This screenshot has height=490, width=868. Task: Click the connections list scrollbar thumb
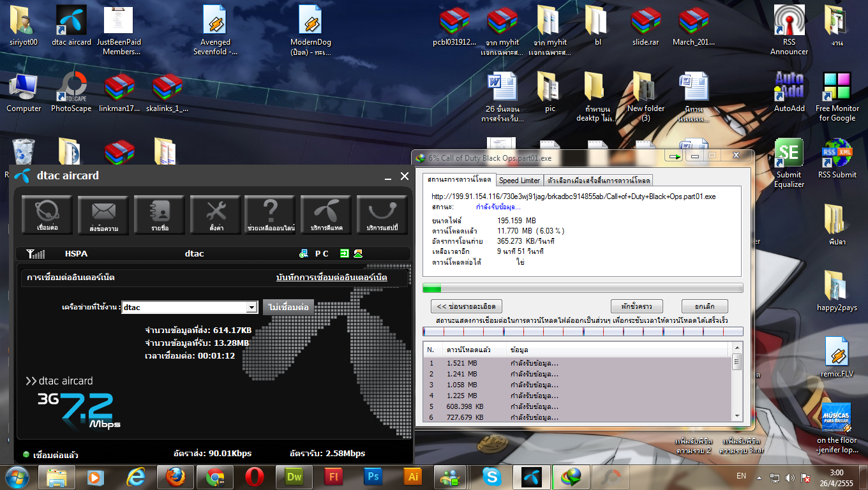(x=737, y=362)
